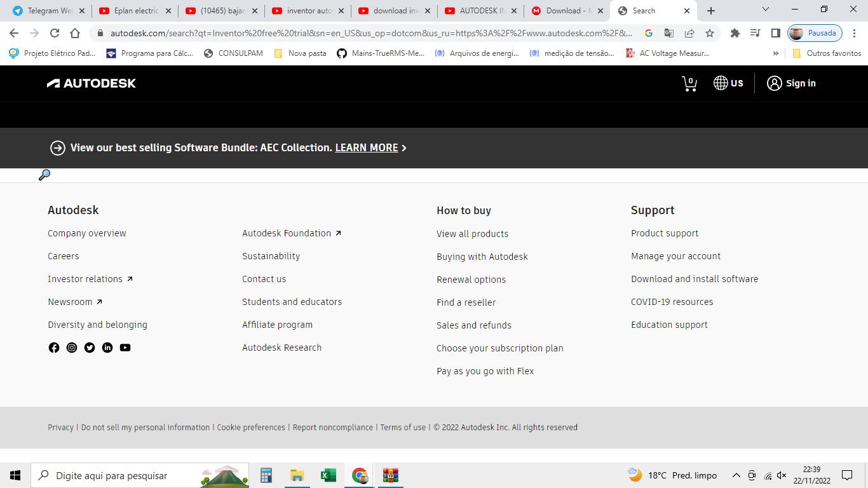Switch to the Eplan electric tab

point(136,11)
